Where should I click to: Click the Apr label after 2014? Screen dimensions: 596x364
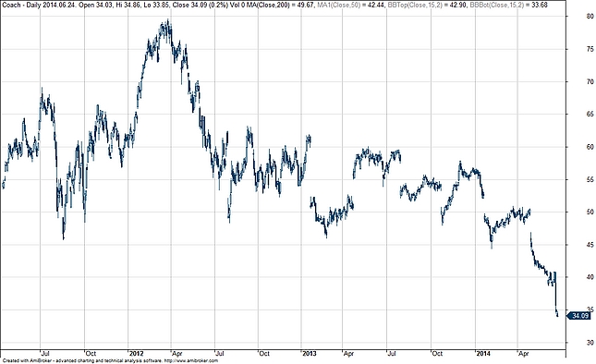523,353
